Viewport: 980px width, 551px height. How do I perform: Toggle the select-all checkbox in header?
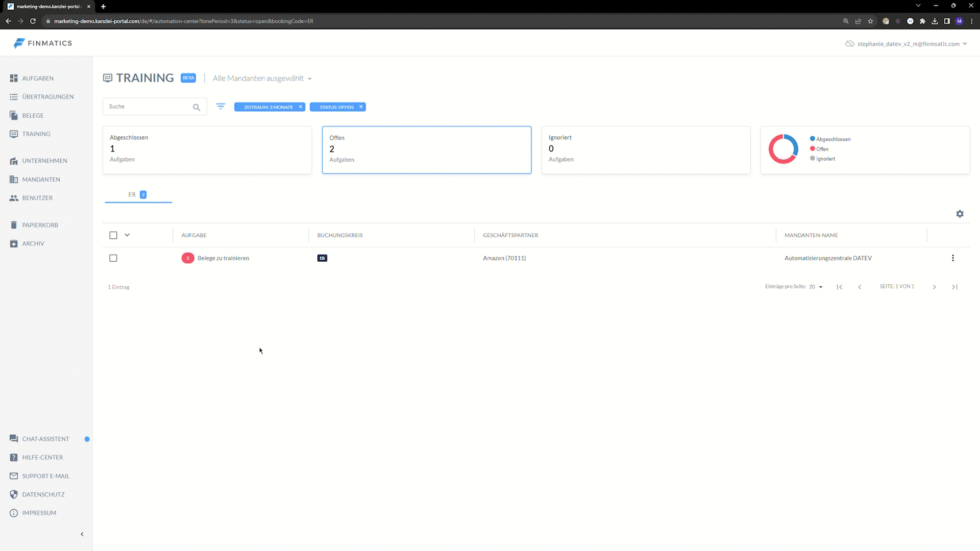(x=113, y=235)
